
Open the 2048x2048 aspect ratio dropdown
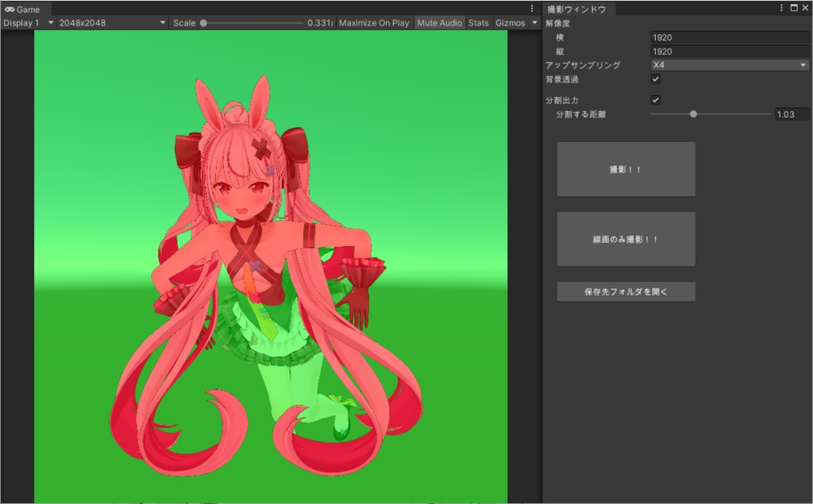(110, 23)
